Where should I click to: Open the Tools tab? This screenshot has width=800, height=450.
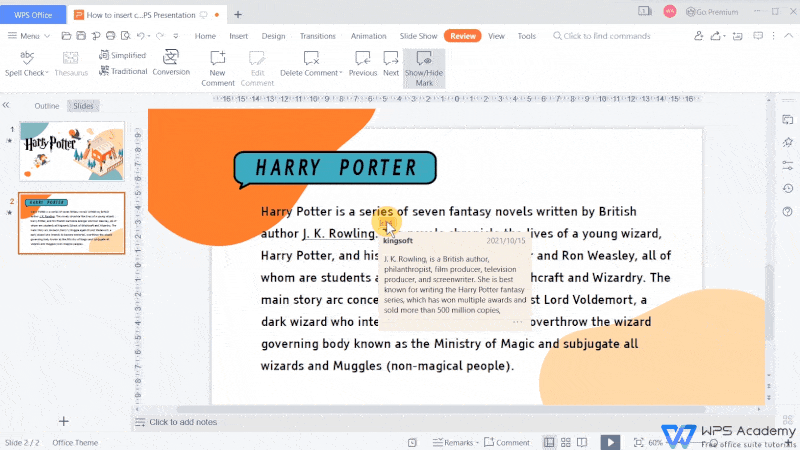527,36
